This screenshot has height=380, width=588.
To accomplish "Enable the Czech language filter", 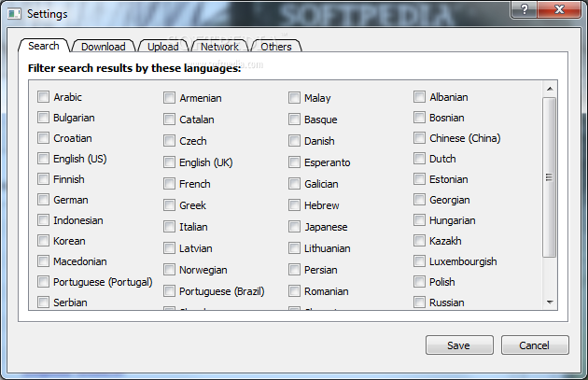I will coord(169,141).
